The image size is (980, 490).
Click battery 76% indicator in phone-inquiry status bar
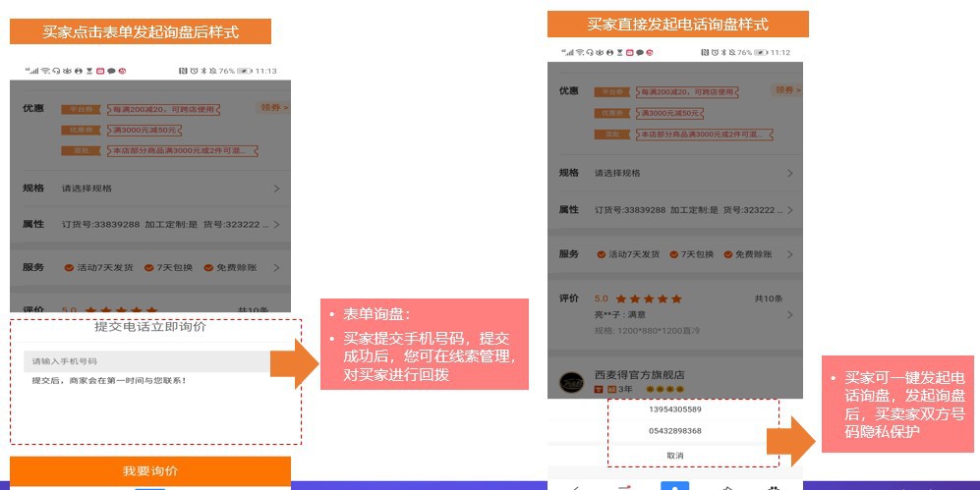[752, 52]
